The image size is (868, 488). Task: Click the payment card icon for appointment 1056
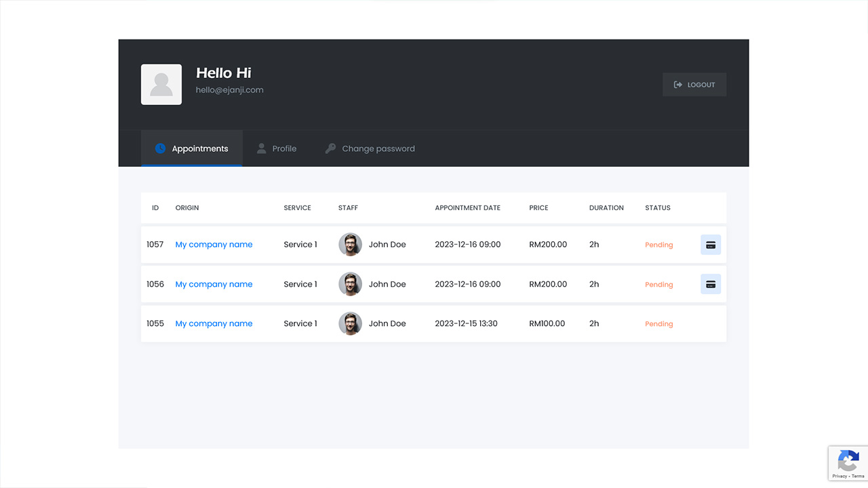point(710,284)
